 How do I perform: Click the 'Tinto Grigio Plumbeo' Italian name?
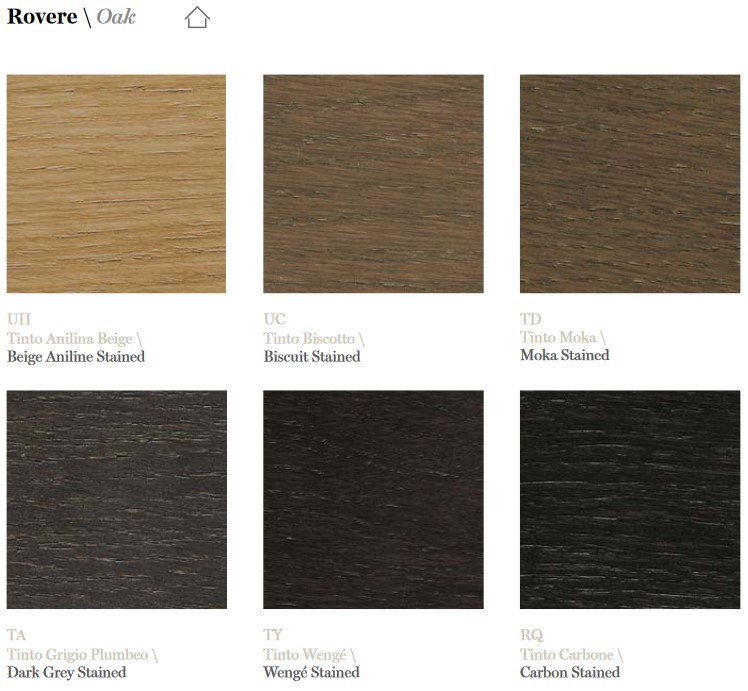coord(77,655)
